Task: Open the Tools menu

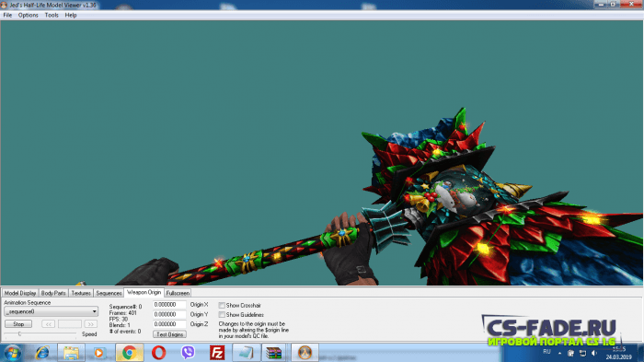Action: point(52,16)
